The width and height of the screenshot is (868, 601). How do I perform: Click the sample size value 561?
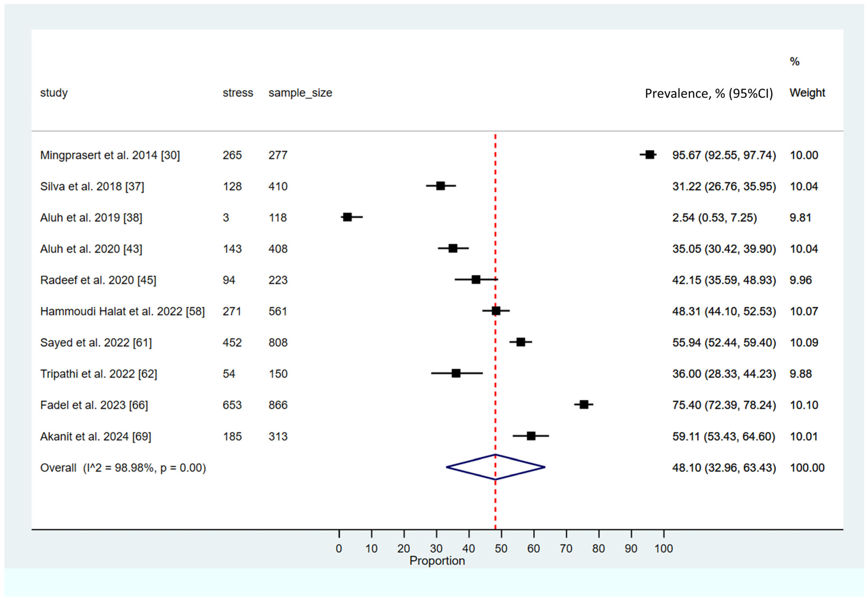[278, 311]
